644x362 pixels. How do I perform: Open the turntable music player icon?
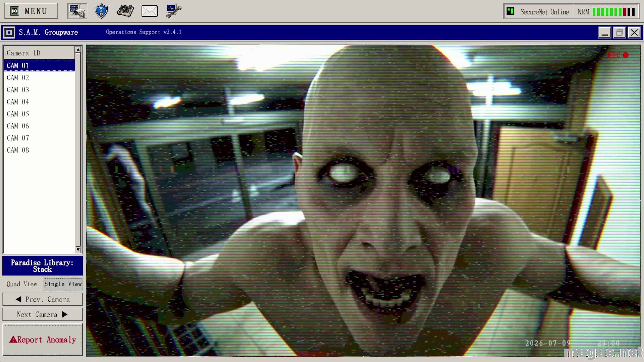click(x=125, y=11)
